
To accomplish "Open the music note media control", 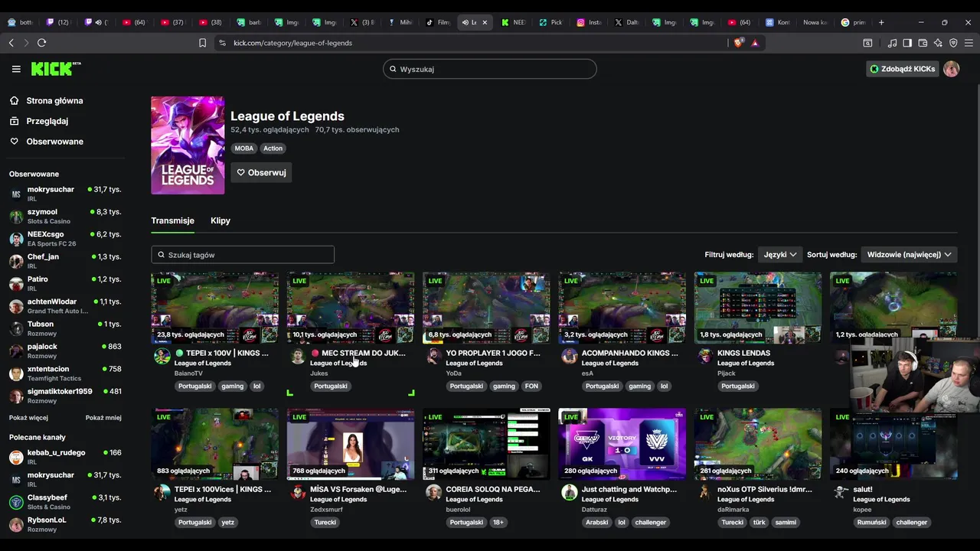I will [892, 43].
